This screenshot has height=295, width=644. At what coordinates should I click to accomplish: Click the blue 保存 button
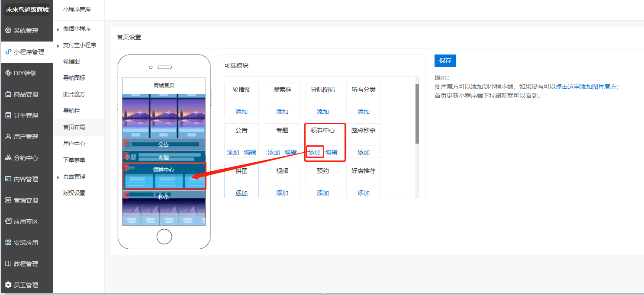click(x=445, y=61)
